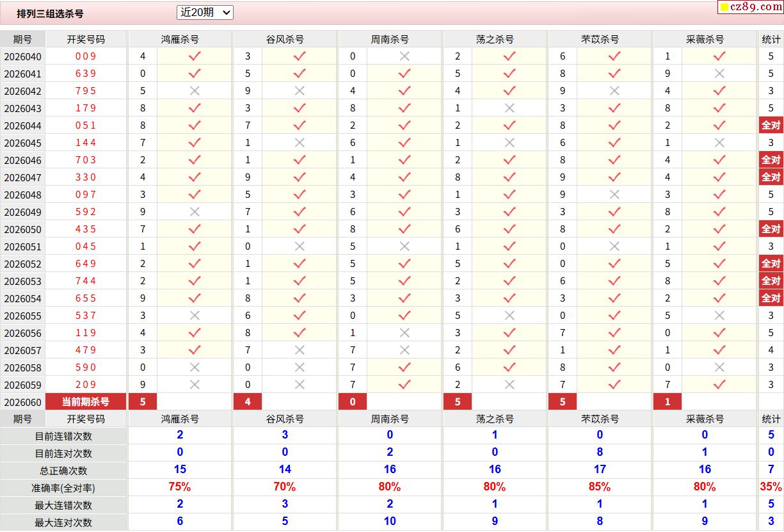Click red current kill number 4 under 谷风杀号
784x532 pixels.
pyautogui.click(x=248, y=402)
